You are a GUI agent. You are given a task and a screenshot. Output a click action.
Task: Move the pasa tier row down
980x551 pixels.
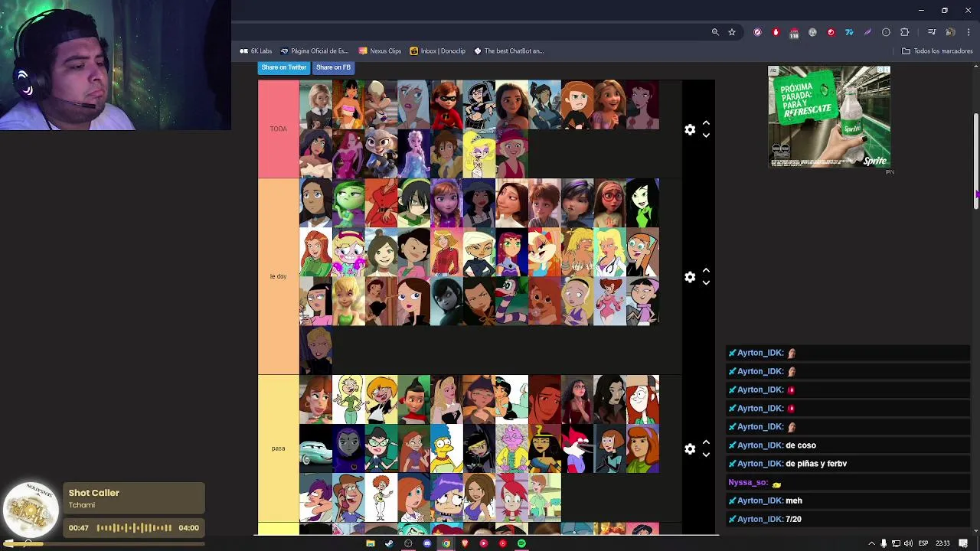point(706,455)
